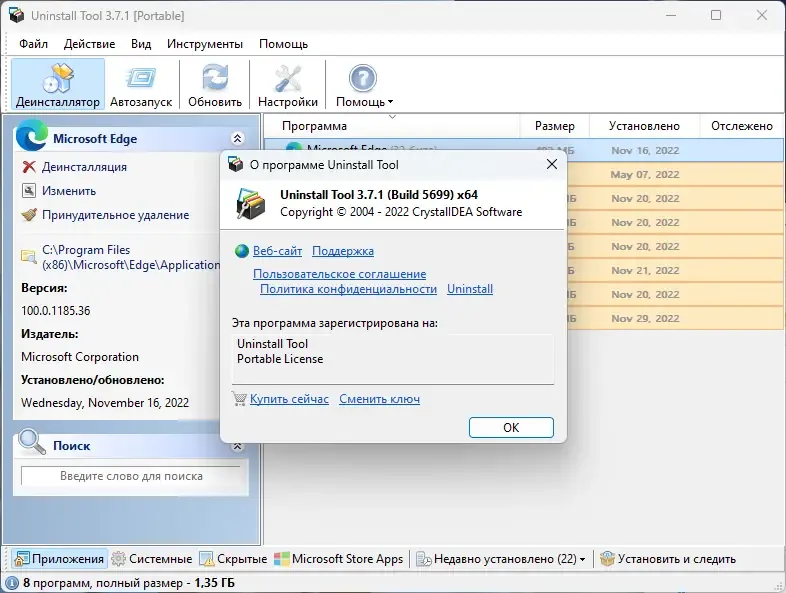This screenshot has height=593, width=786.
Task: Open Пользовательское соглашение link
Action: pos(339,274)
